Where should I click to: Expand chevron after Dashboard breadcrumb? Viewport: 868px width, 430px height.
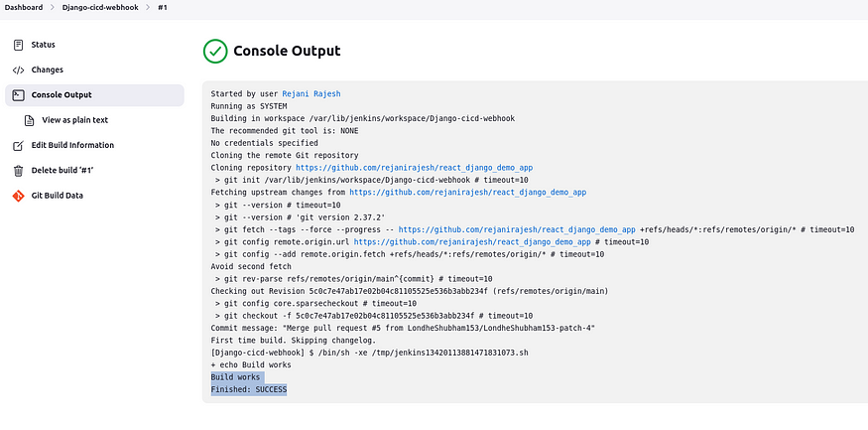click(53, 8)
